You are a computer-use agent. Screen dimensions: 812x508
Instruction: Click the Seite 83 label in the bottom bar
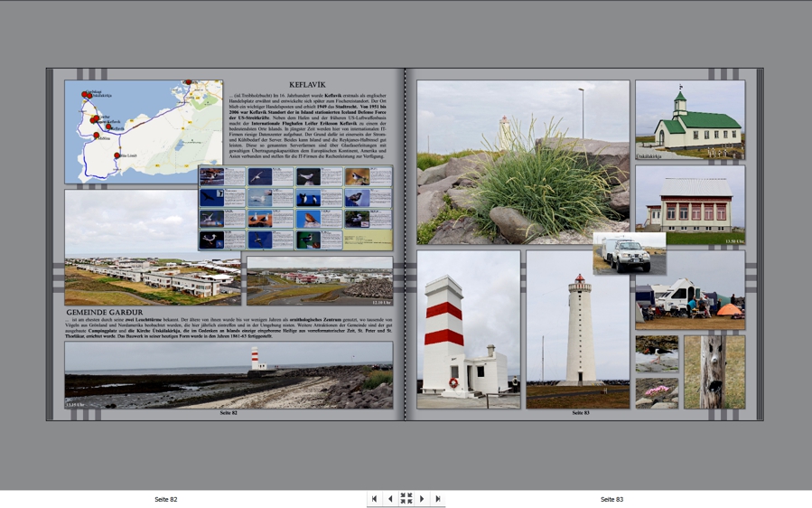point(611,499)
